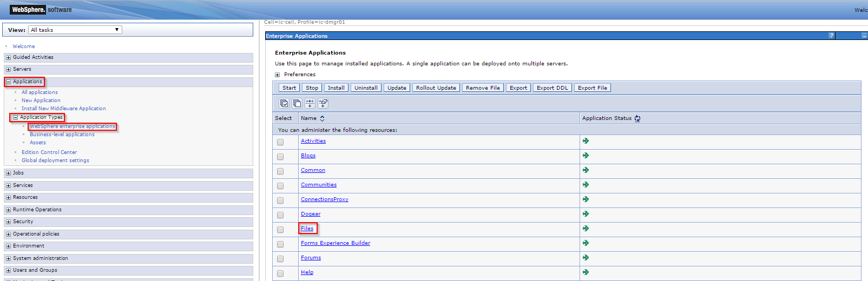The width and height of the screenshot is (868, 281).
Task: Open the Forms Experience Builder link
Action: 336,243
